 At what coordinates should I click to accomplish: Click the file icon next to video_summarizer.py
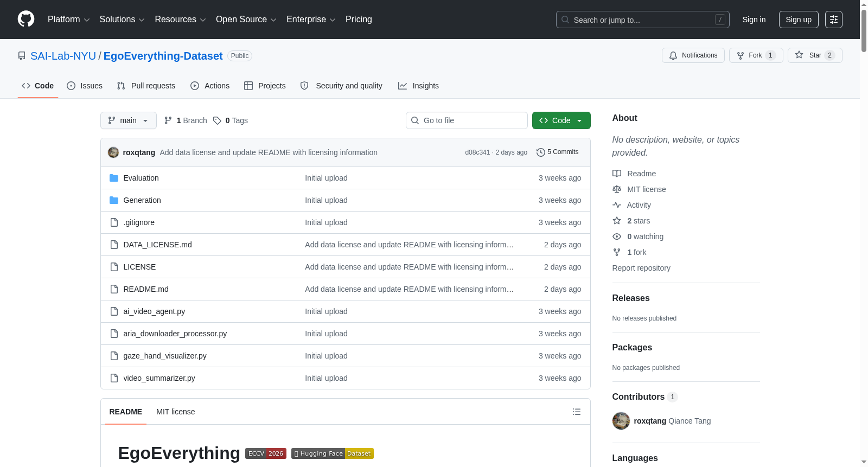pyautogui.click(x=114, y=378)
